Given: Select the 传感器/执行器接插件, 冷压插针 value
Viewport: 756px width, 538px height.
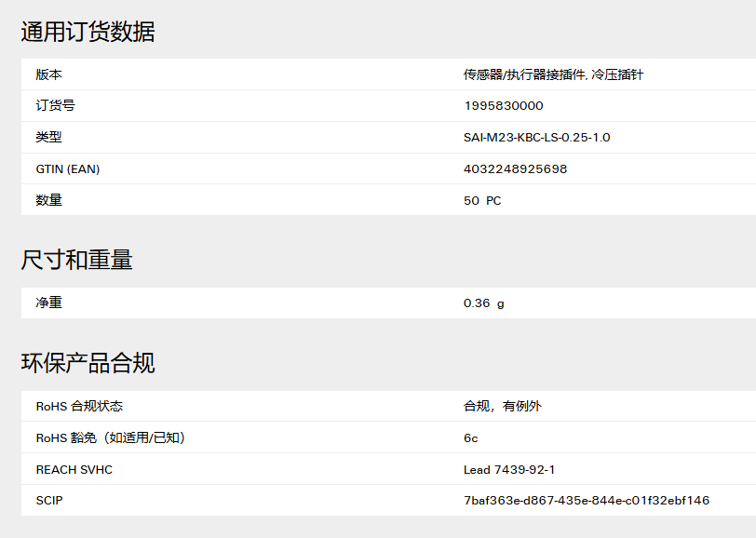Looking at the screenshot, I should point(553,74).
